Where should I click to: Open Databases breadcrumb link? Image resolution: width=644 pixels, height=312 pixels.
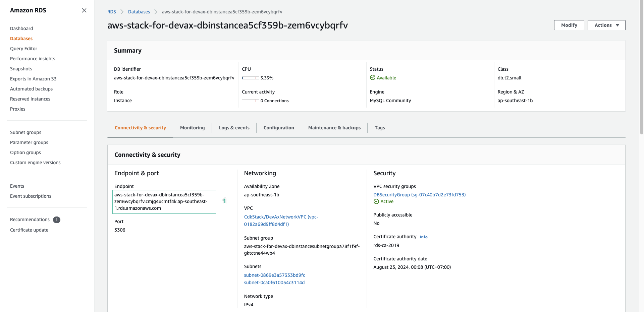pos(139,12)
